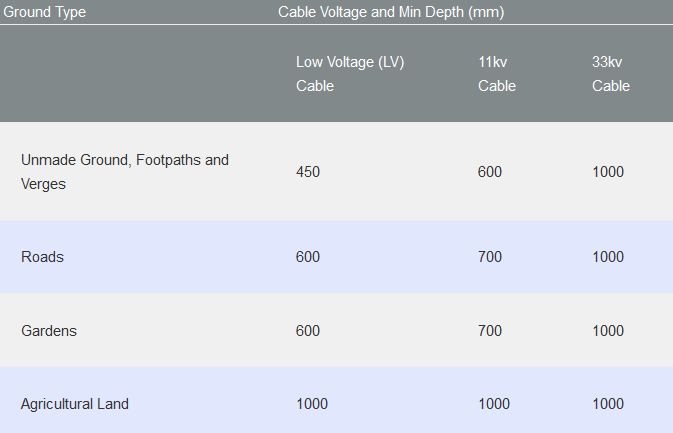The width and height of the screenshot is (673, 433).
Task: Click the low voltage depth for Roads
Action: (x=308, y=257)
